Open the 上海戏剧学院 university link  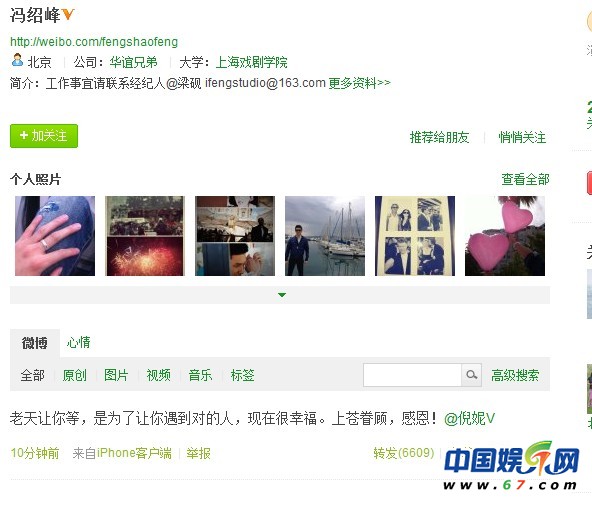click(x=251, y=62)
